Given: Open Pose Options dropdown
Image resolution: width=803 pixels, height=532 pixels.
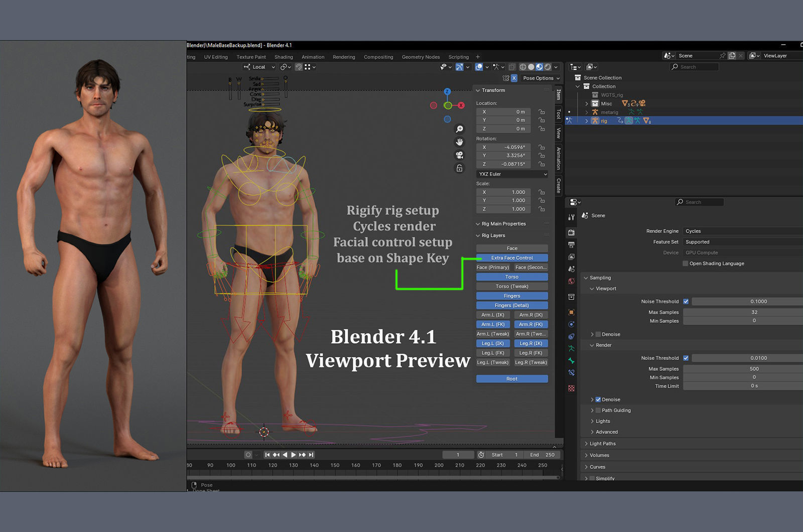Looking at the screenshot, I should click(541, 78).
